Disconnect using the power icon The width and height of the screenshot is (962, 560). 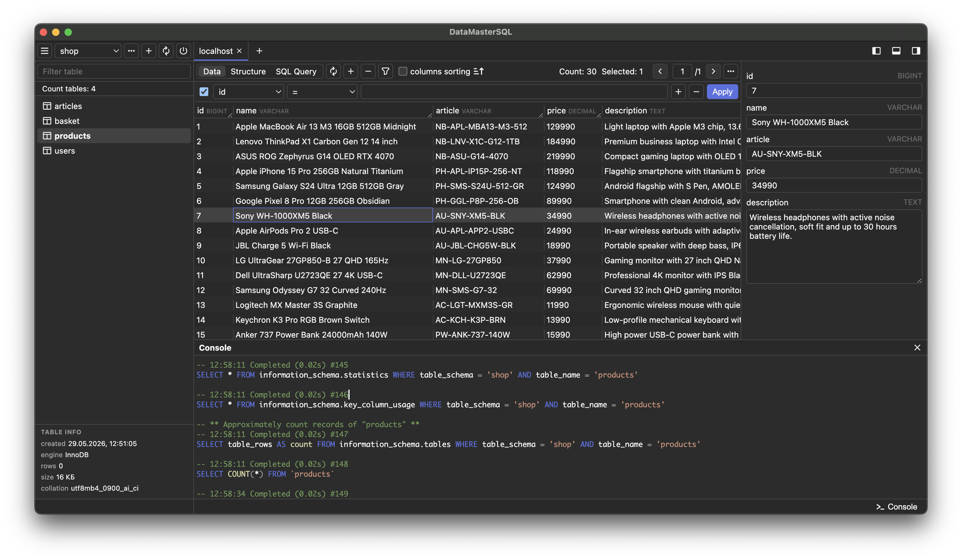(x=183, y=51)
